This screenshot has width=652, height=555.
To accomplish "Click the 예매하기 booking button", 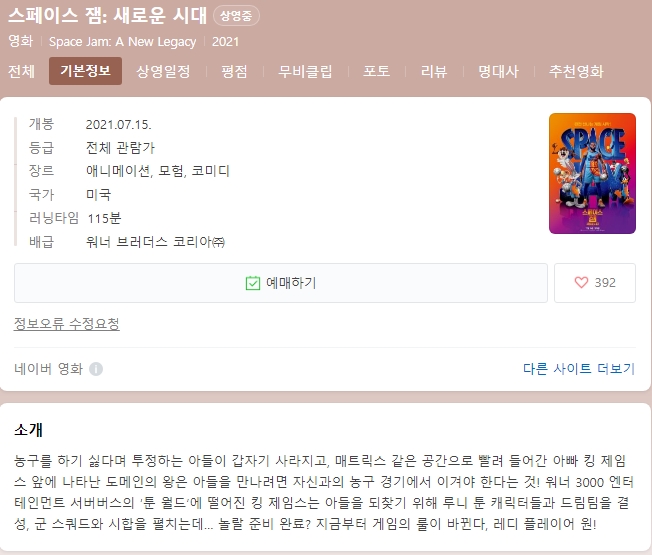I will (x=281, y=283).
